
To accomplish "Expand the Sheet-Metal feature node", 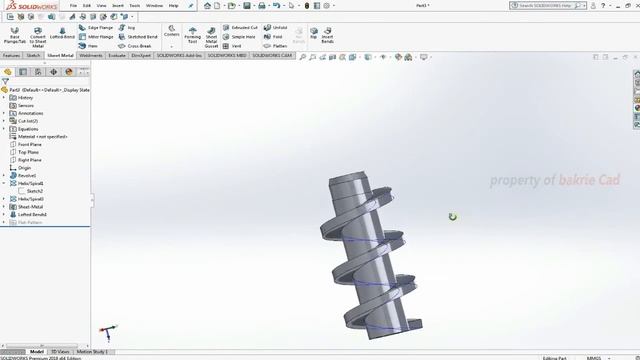I will pyautogui.click(x=4, y=207).
